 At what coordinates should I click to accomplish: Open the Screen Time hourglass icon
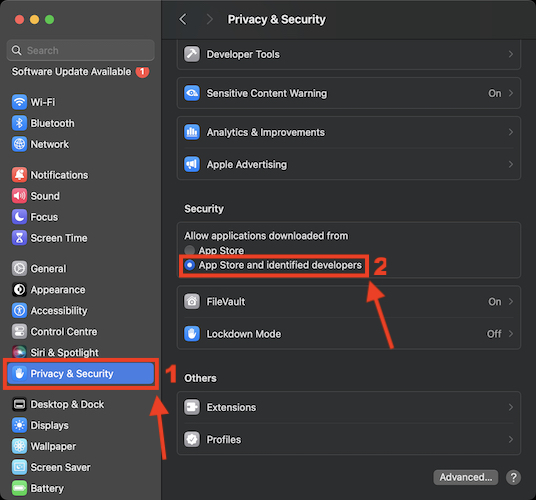pyautogui.click(x=19, y=238)
